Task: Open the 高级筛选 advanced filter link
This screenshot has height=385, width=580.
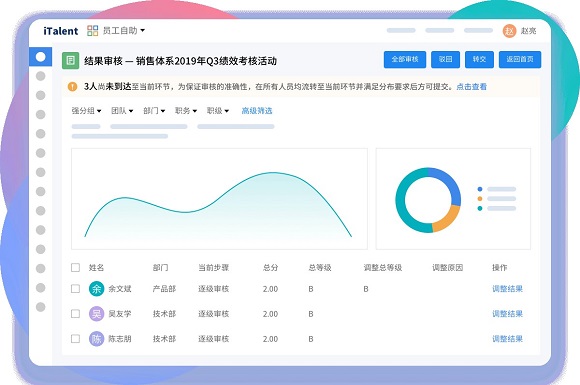Action: (x=257, y=111)
